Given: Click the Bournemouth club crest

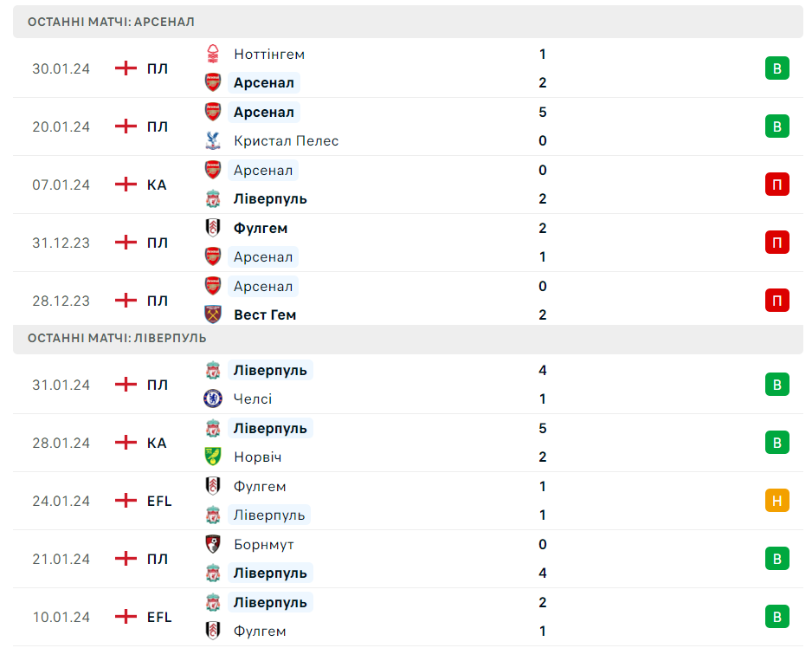Looking at the screenshot, I should [x=213, y=544].
